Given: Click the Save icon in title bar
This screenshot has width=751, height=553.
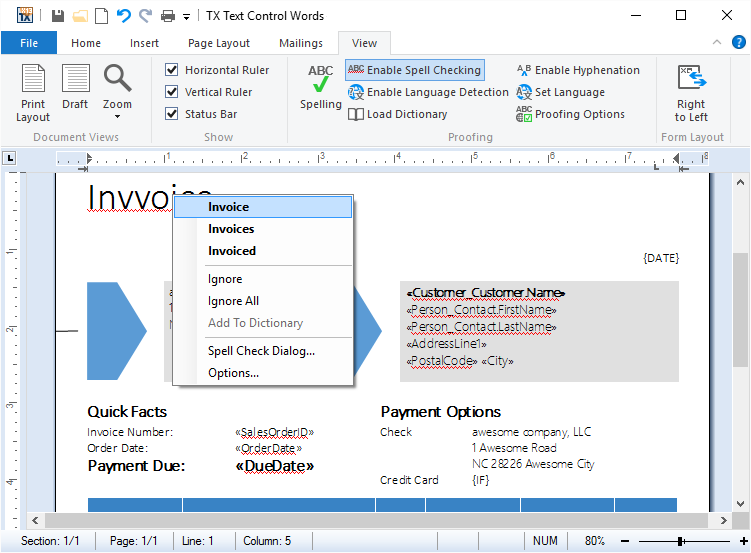Looking at the screenshot, I should coord(58,16).
